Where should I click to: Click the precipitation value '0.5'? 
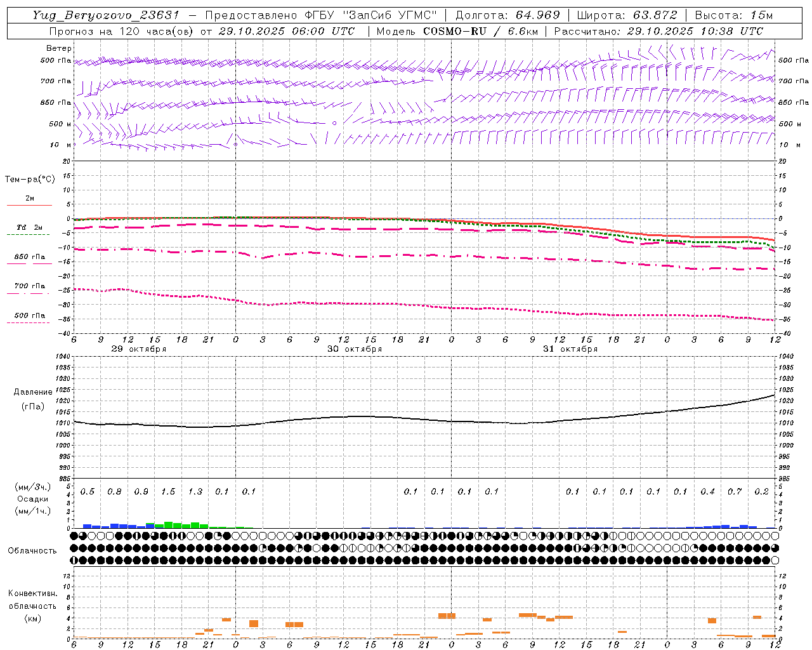click(88, 492)
